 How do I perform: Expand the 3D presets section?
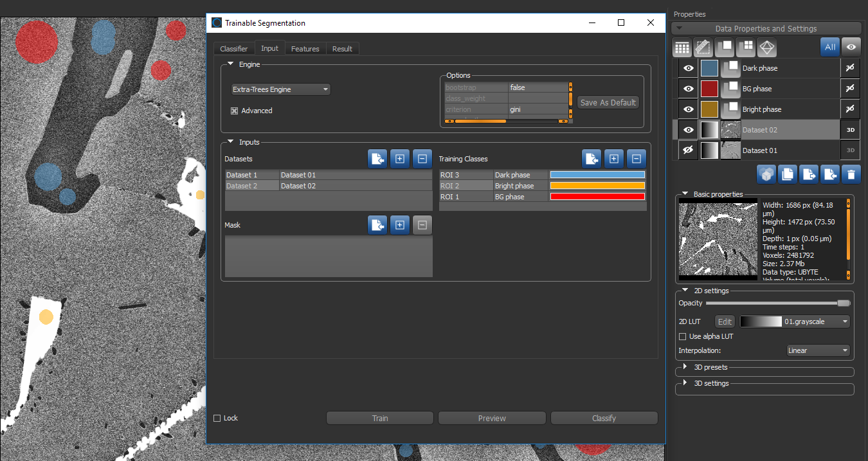[685, 368]
